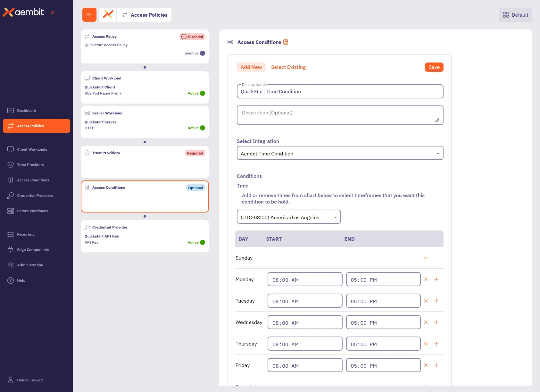Select Server Workloads in the sidebar

coord(32,211)
